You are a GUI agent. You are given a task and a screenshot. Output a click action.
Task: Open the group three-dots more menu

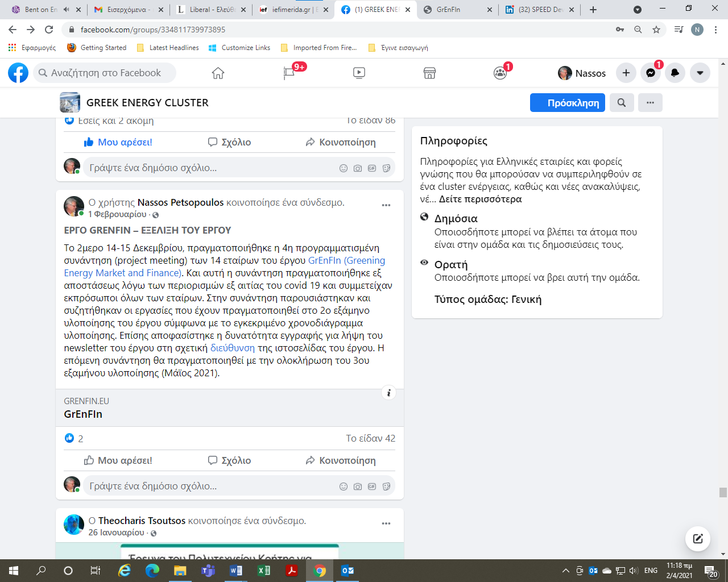pos(650,103)
